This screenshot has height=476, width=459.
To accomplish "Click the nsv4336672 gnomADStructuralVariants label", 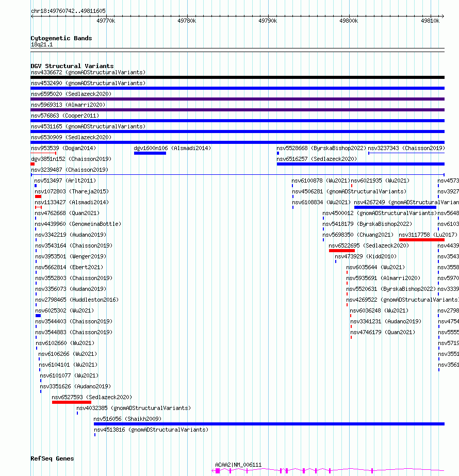I will 88,72.
